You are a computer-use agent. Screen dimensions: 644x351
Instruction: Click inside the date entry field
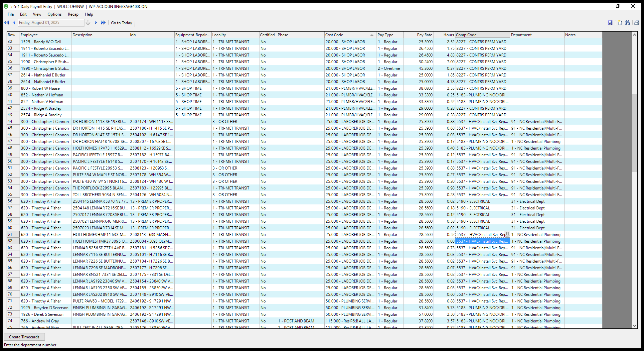pos(50,23)
